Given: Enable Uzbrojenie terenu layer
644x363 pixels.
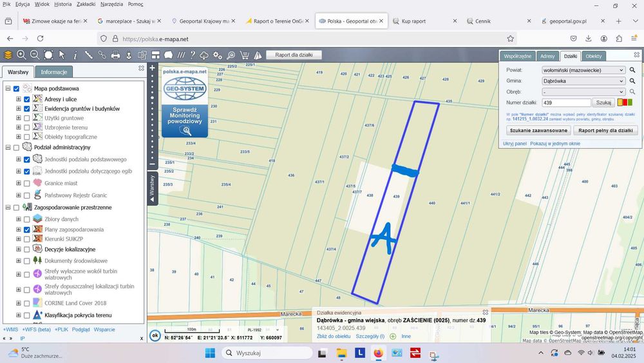Looking at the screenshot, I should 26,128.
